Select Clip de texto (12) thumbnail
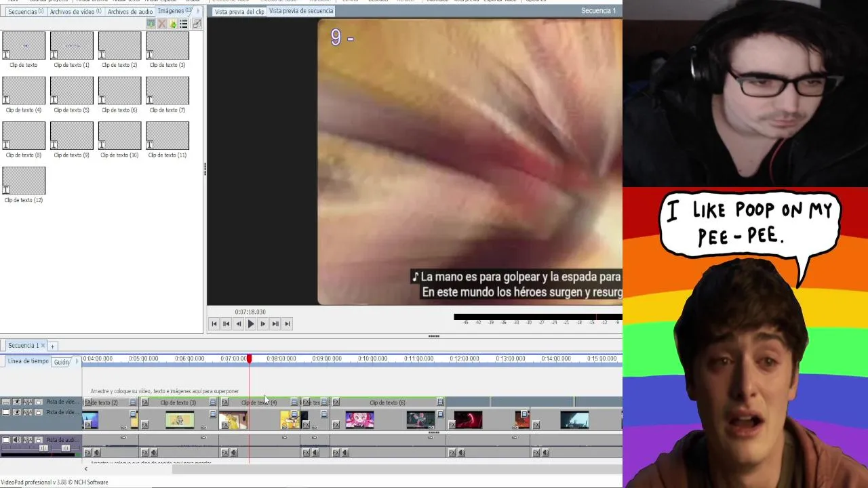 click(24, 180)
